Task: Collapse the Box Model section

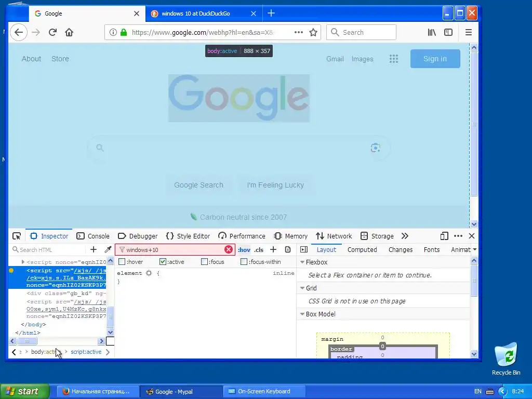Action: [x=302, y=314]
